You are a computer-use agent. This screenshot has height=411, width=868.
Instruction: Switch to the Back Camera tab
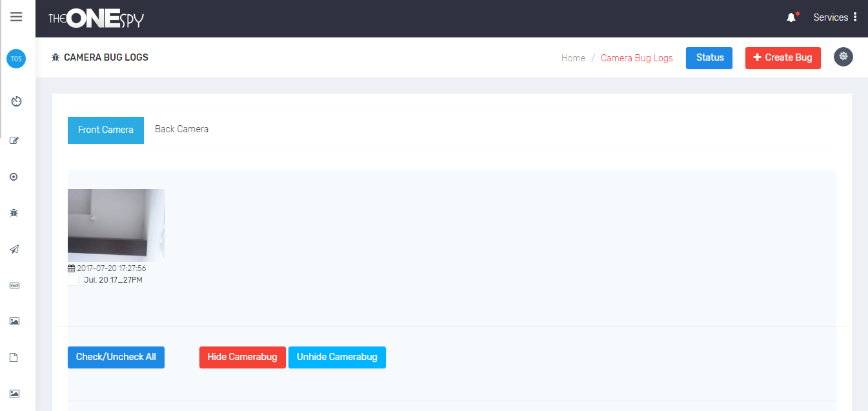pyautogui.click(x=181, y=129)
